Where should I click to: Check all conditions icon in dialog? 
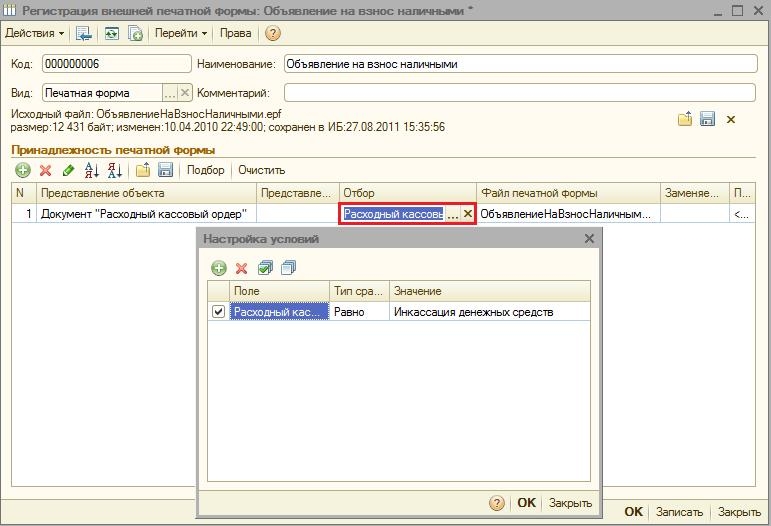(265, 268)
